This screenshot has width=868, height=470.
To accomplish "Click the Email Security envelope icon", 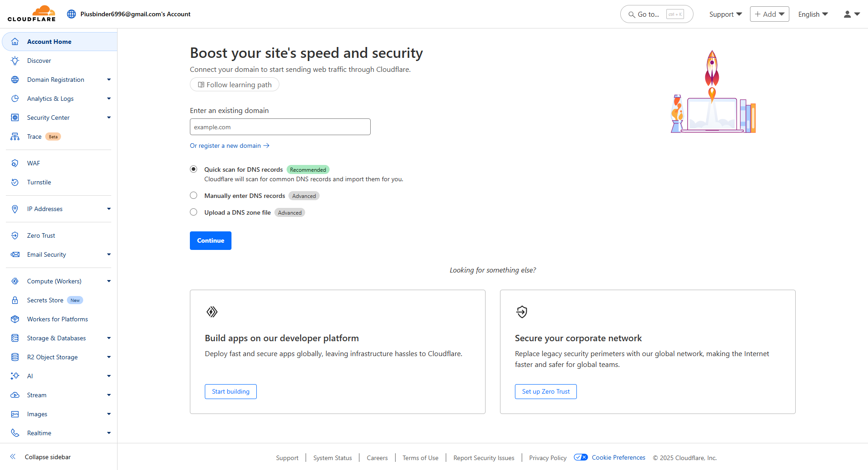I will coord(15,254).
